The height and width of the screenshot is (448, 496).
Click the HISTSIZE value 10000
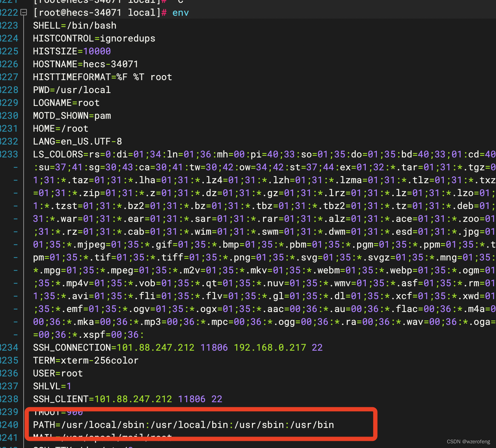[x=97, y=52]
